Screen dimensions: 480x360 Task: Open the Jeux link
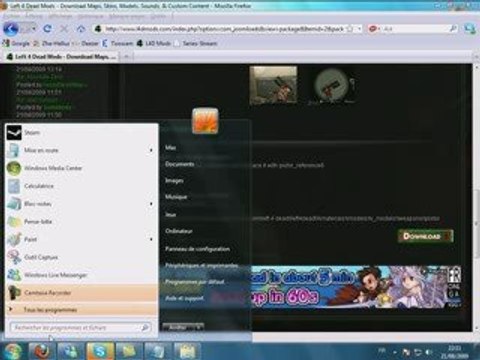coord(170,215)
